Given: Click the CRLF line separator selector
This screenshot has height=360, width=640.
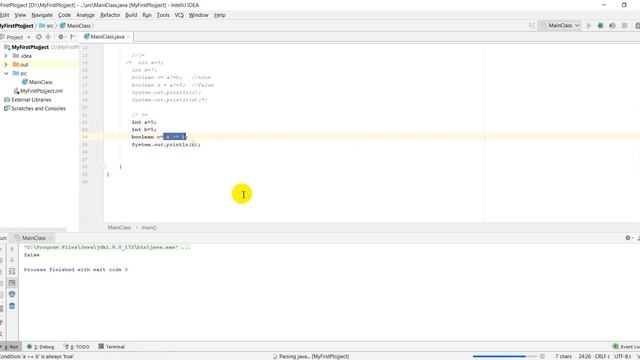Looking at the screenshot, I should (x=602, y=356).
